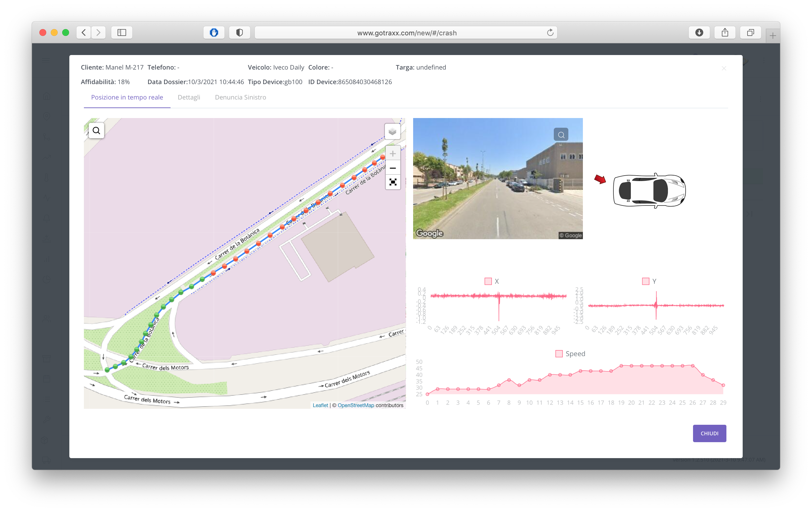Click the Data Dossier date 10/3/2021 10:44:46
Screen dimensions: 812x512
coord(216,82)
